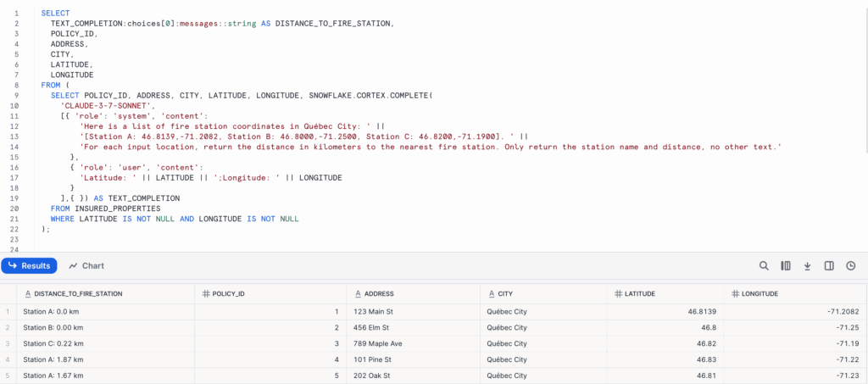Switch to the Chart tab
This screenshot has height=384, width=868.
(x=86, y=266)
